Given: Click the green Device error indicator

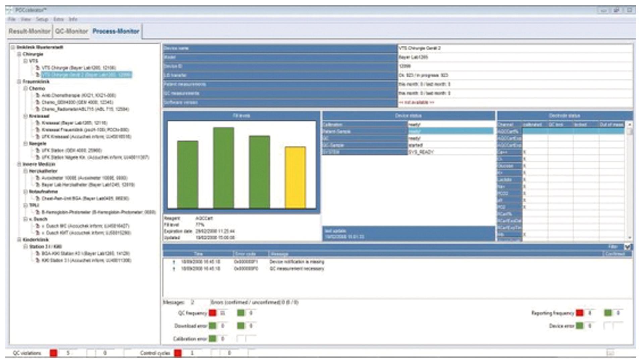Looking at the screenshot, I should tap(579, 326).
